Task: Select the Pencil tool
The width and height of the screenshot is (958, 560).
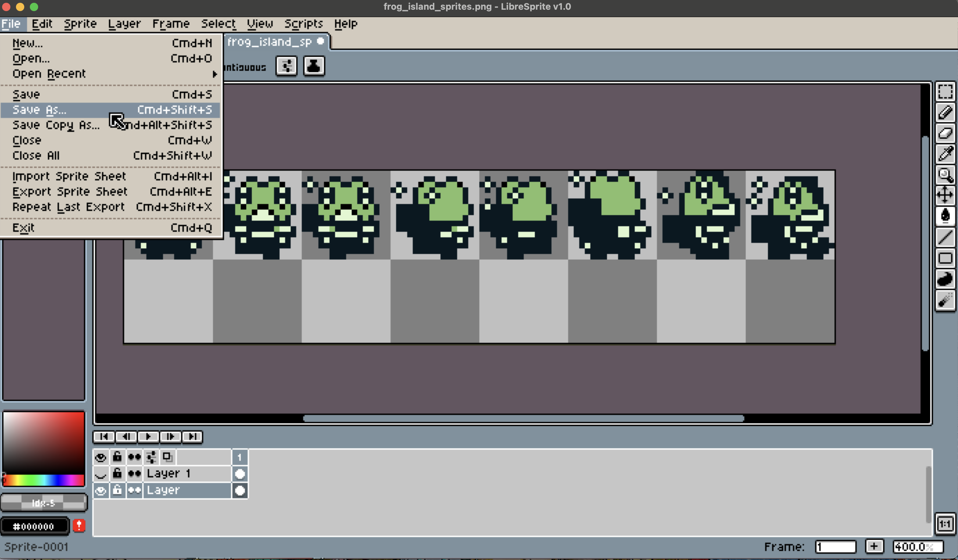Action: pyautogui.click(x=945, y=112)
